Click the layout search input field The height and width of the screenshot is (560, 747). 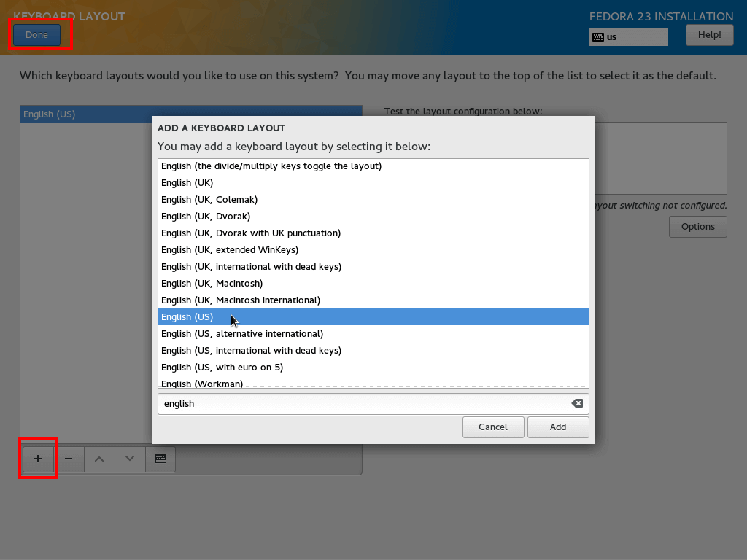(365, 403)
